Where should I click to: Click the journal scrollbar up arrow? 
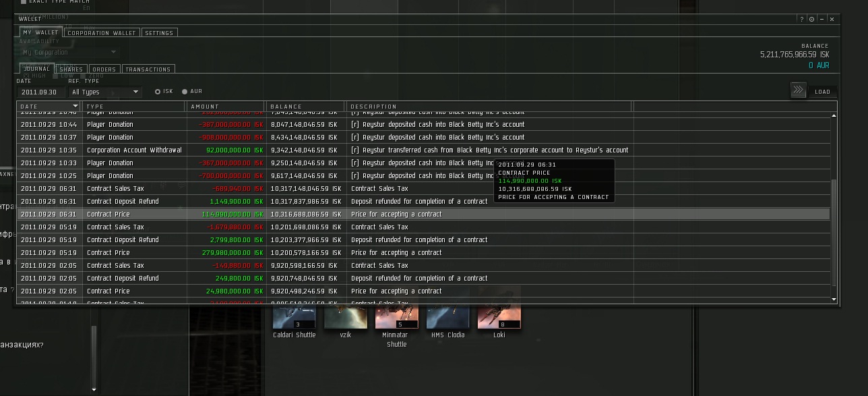pyautogui.click(x=834, y=116)
